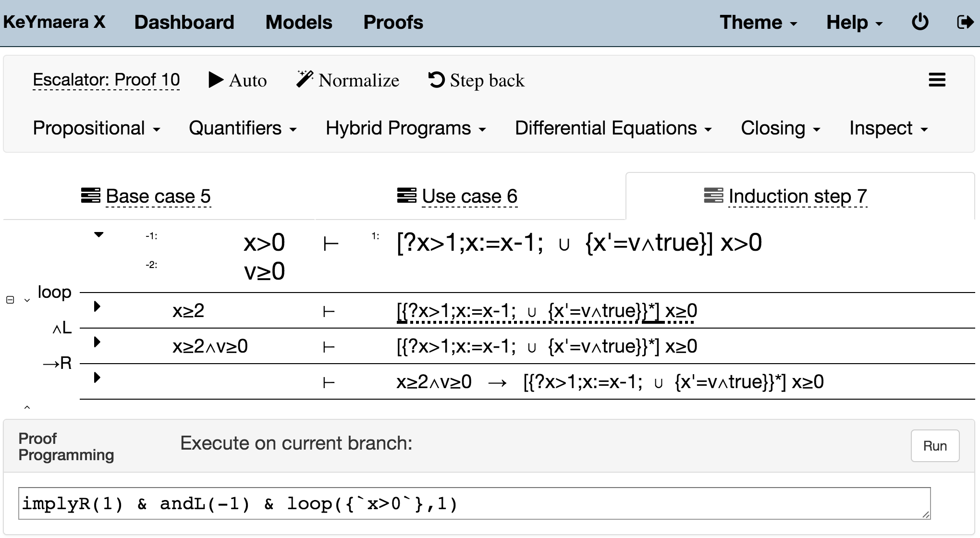Click the sign-out arrow icon
This screenshot has width=980, height=538.
click(x=965, y=22)
